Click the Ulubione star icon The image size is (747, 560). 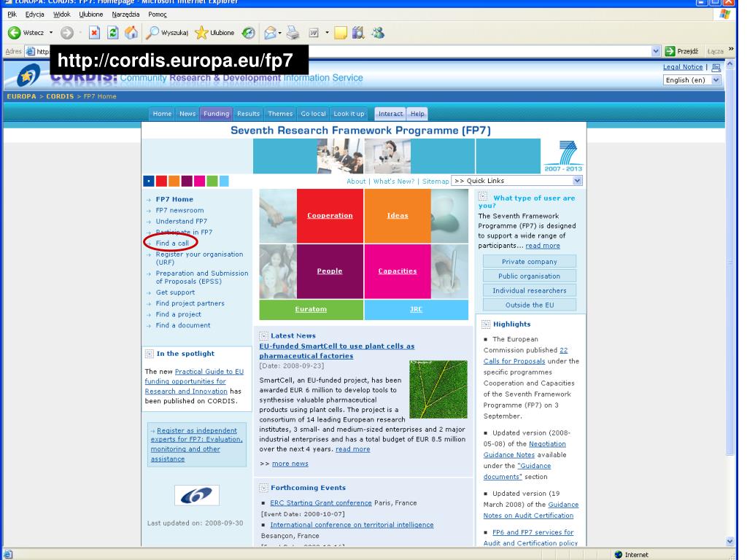201,32
